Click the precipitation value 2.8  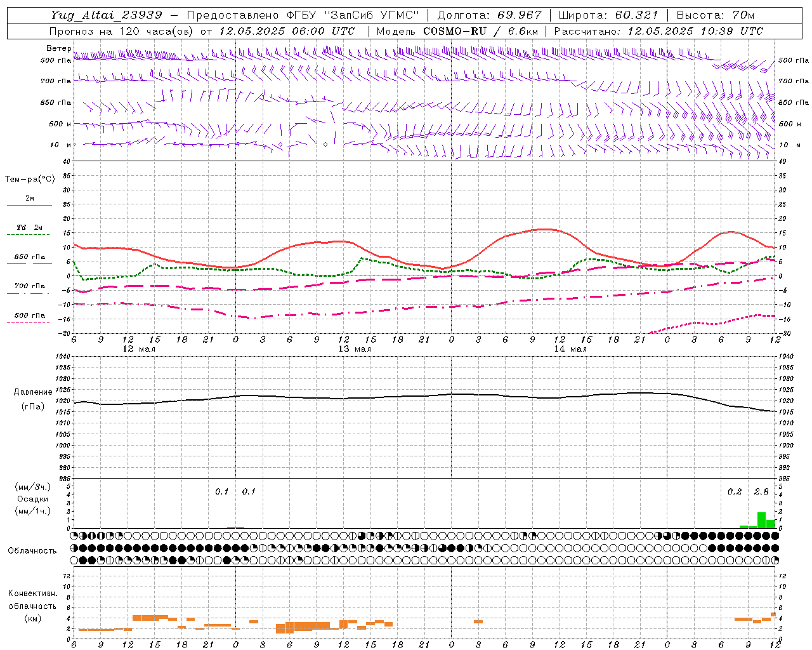tap(761, 492)
